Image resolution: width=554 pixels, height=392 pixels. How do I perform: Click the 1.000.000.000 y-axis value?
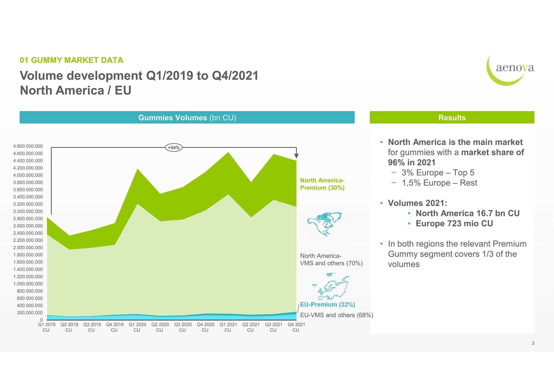tap(28, 284)
